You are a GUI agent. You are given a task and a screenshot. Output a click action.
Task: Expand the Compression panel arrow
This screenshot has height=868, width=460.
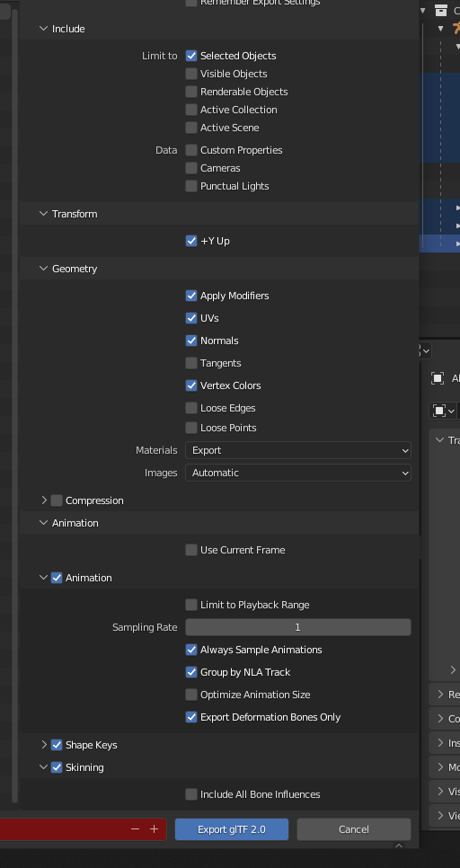pyautogui.click(x=44, y=500)
